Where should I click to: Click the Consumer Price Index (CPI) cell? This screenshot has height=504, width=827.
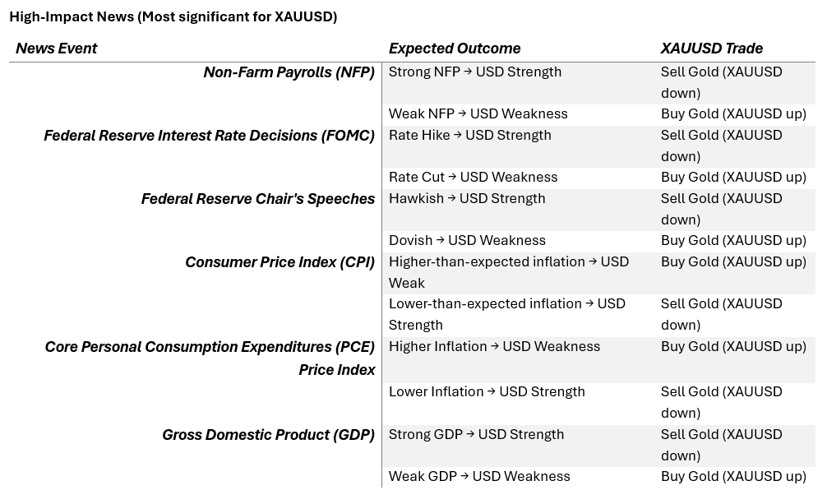point(280,262)
